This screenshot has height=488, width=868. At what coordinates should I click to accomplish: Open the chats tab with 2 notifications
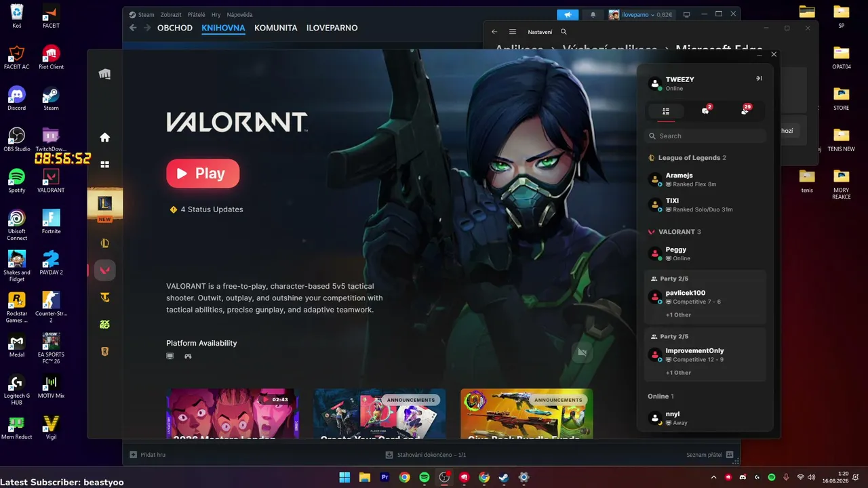point(705,111)
